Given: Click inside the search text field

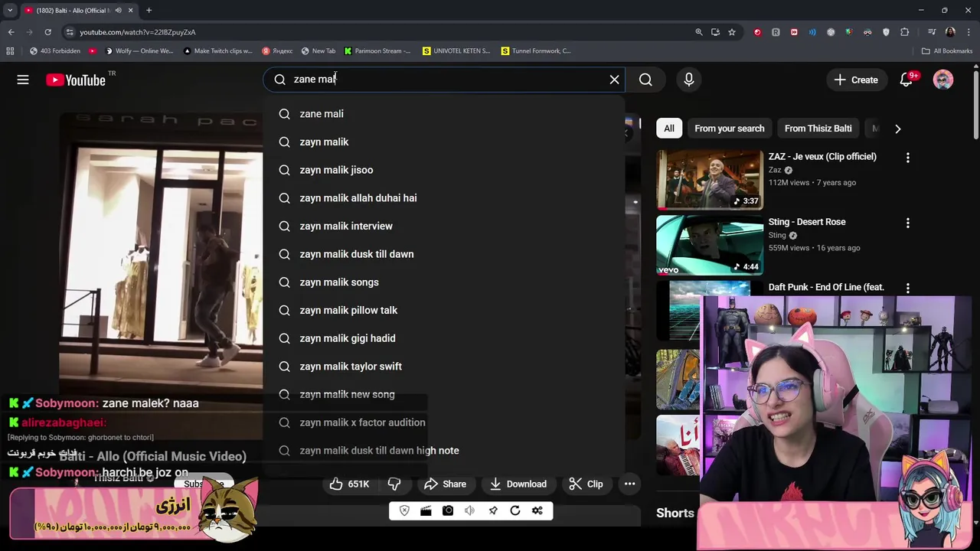Looking at the screenshot, I should (x=444, y=80).
